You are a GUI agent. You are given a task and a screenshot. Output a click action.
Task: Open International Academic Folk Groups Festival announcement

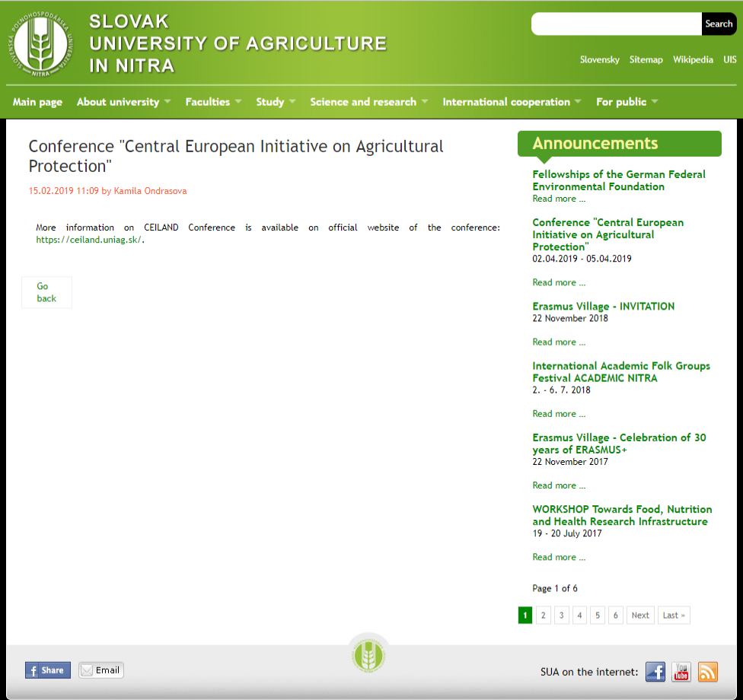tap(621, 372)
